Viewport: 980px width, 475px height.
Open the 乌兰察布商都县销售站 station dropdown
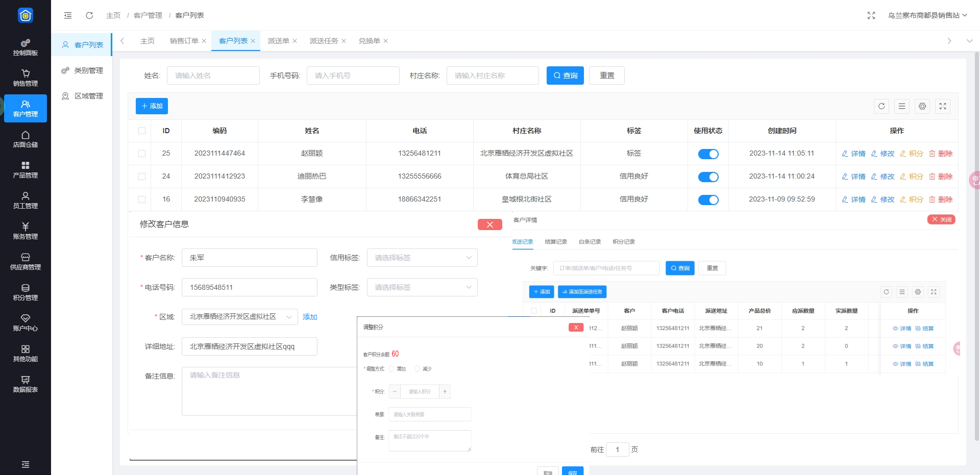pos(927,15)
